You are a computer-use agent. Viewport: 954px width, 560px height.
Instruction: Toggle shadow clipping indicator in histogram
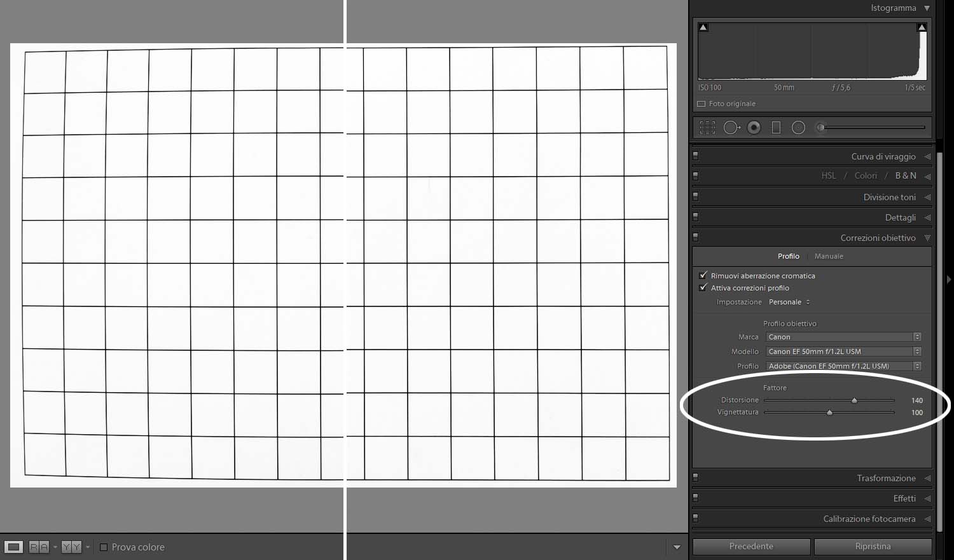pyautogui.click(x=703, y=27)
